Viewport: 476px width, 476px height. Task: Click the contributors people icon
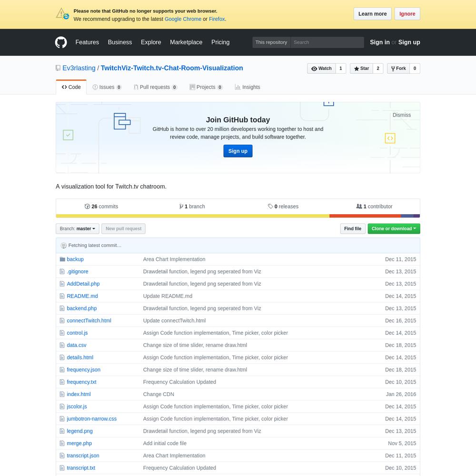click(359, 207)
